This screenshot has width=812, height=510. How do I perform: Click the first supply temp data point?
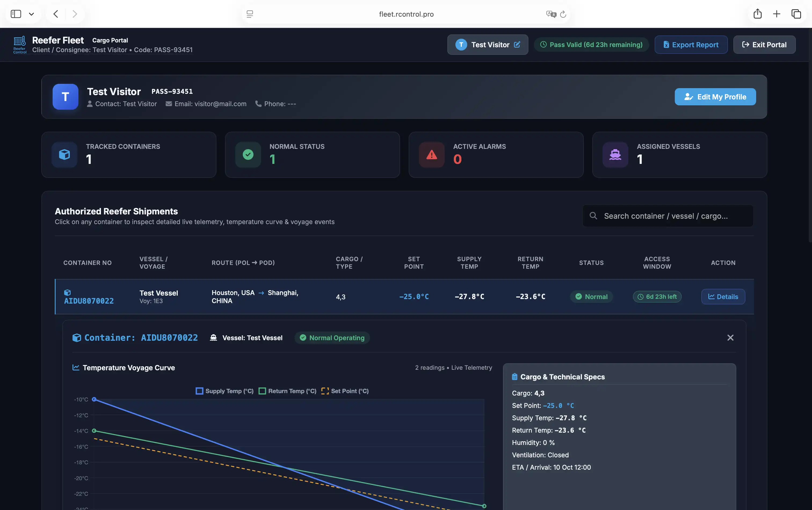click(94, 399)
